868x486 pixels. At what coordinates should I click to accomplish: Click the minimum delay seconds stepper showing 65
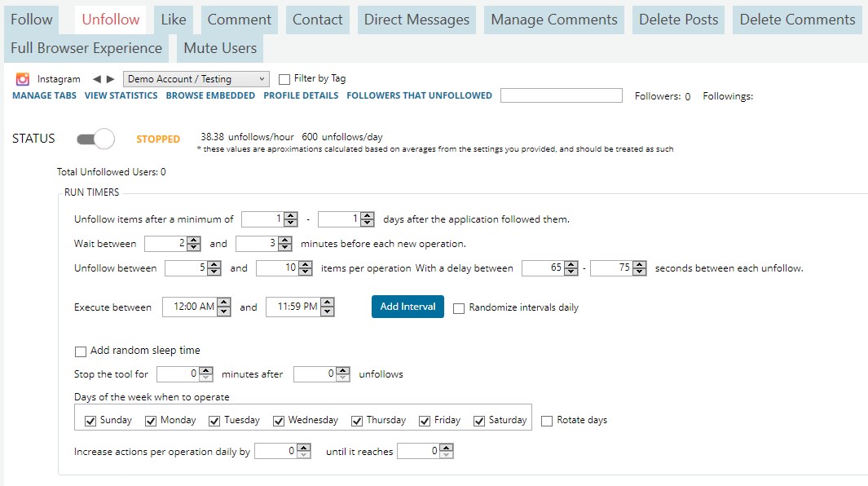click(550, 268)
